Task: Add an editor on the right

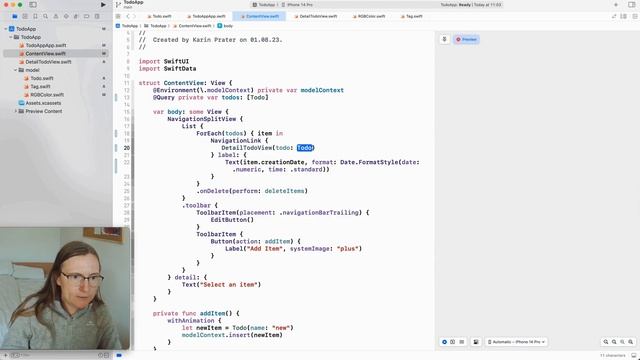Action: pos(634,16)
